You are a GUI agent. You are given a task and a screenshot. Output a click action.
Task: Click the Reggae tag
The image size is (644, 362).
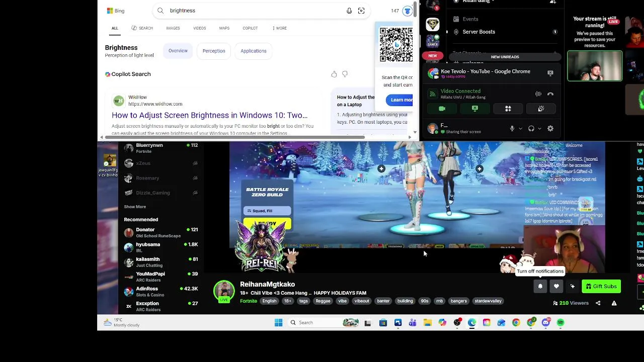(323, 301)
